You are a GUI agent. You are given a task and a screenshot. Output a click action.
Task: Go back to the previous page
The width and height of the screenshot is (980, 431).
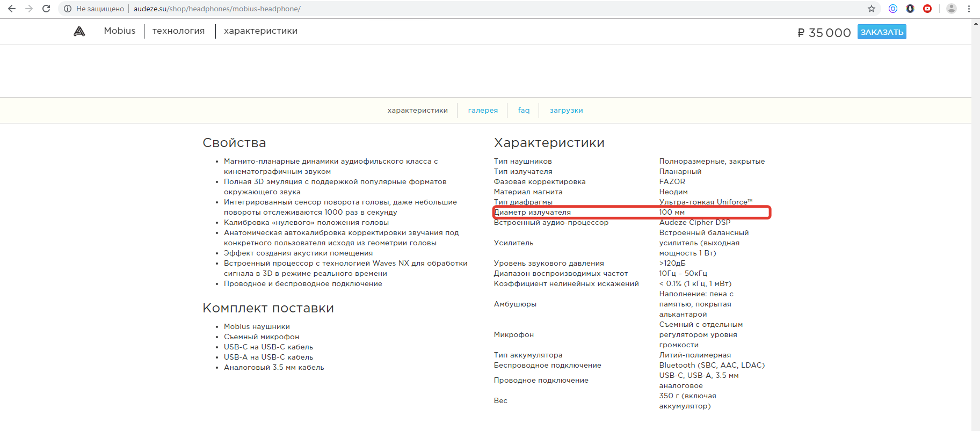tap(12, 9)
